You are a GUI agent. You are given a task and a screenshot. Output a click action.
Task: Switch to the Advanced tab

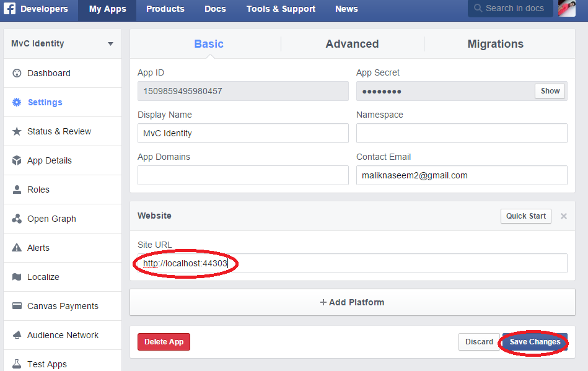352,44
